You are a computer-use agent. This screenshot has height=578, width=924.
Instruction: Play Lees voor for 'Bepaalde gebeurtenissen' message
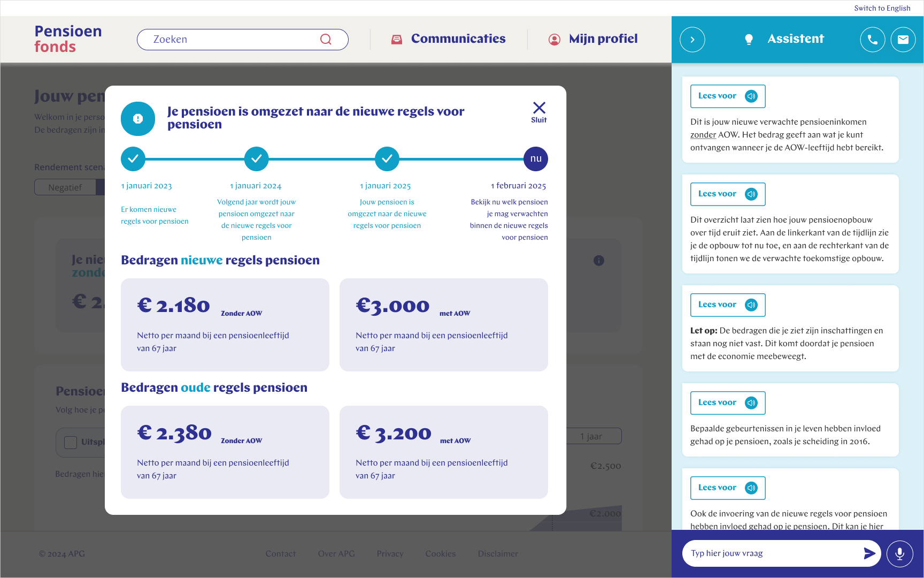click(728, 403)
